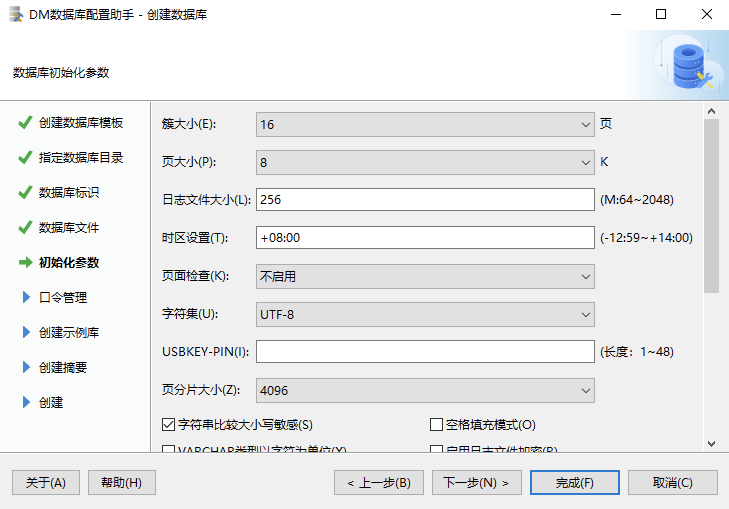
Task: Click the green checkmark beside 数据库标识
Action: click(x=25, y=192)
